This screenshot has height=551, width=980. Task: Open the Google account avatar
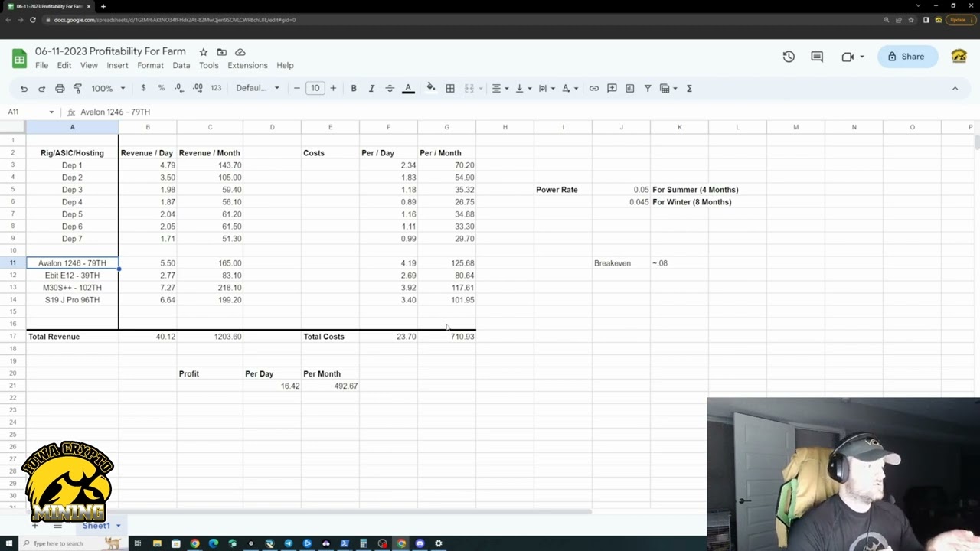point(959,57)
